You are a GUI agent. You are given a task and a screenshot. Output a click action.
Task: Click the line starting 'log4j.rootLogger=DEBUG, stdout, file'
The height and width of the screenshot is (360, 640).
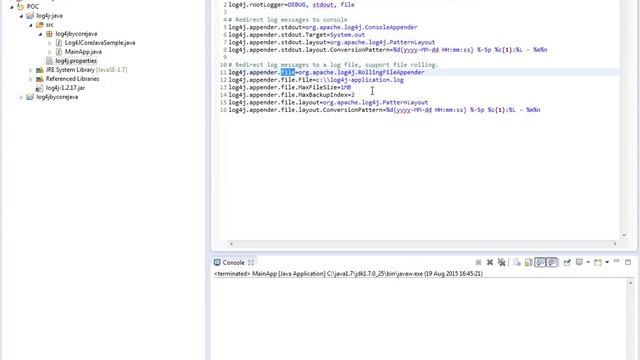coord(291,4)
